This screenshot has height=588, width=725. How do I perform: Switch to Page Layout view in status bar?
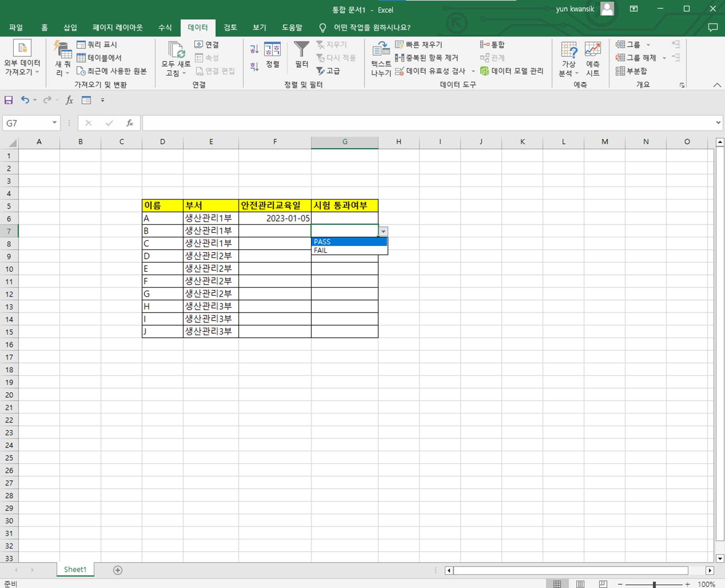[x=580, y=584]
